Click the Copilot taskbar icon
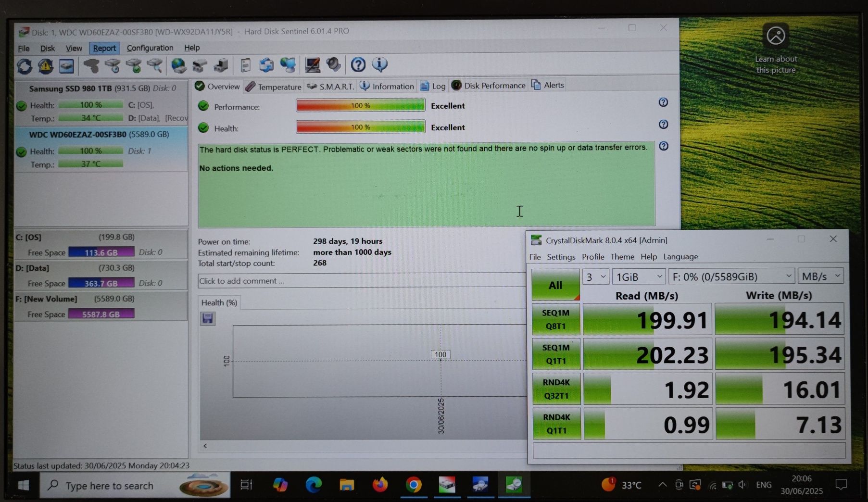Image resolution: width=868 pixels, height=502 pixels. 280,485
